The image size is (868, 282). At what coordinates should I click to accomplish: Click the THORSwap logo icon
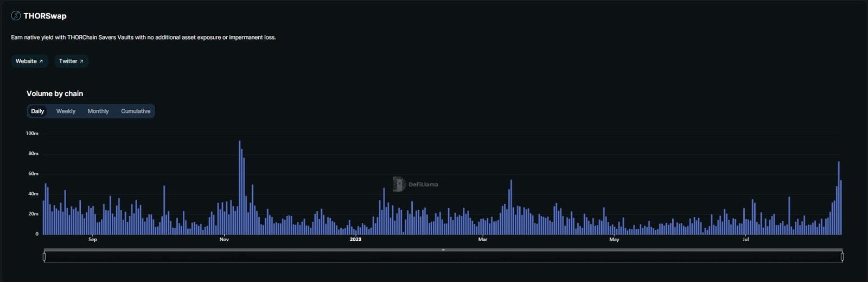pyautogui.click(x=16, y=16)
